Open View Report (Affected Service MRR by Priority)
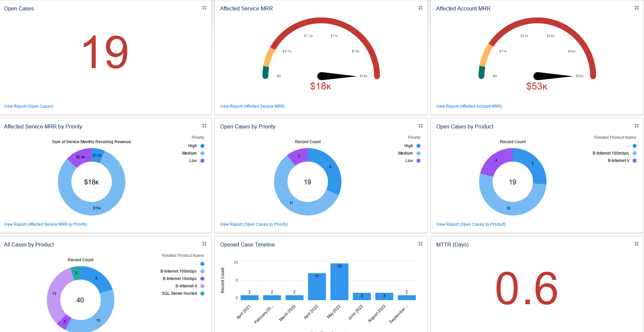644x332 pixels. [x=46, y=224]
